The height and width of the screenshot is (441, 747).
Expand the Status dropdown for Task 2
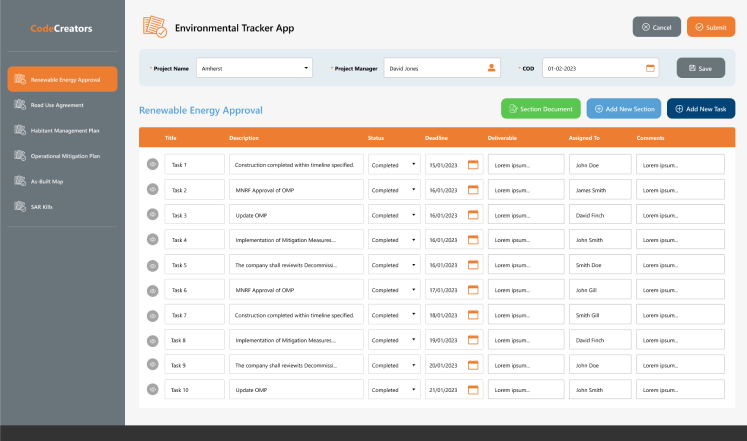coord(394,190)
